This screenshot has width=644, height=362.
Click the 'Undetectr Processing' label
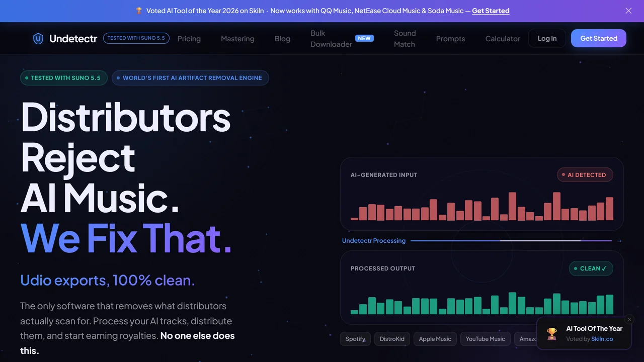tap(374, 241)
